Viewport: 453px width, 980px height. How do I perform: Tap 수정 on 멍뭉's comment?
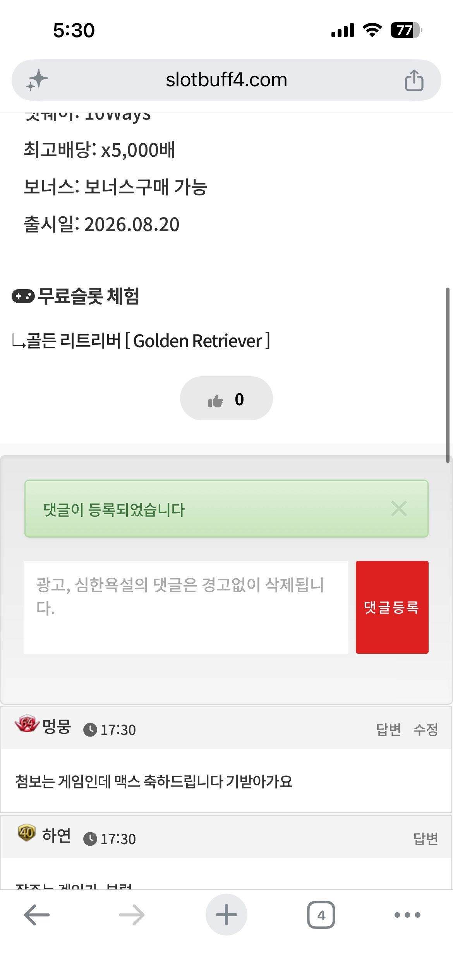coord(426,730)
